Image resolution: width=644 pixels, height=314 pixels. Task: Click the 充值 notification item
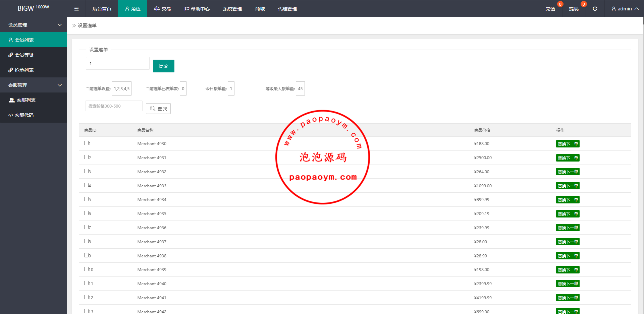550,9
